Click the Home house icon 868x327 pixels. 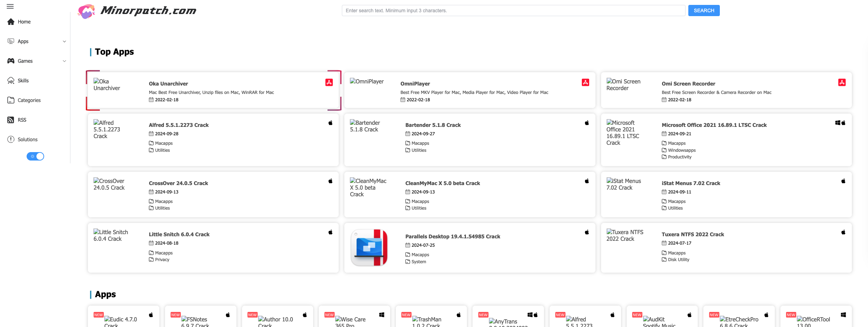tap(11, 22)
